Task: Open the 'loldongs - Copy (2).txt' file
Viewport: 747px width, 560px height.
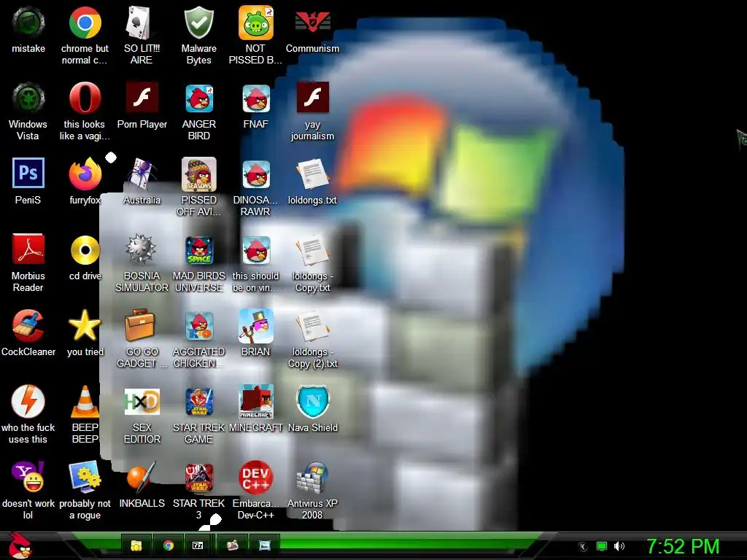Action: point(312,326)
